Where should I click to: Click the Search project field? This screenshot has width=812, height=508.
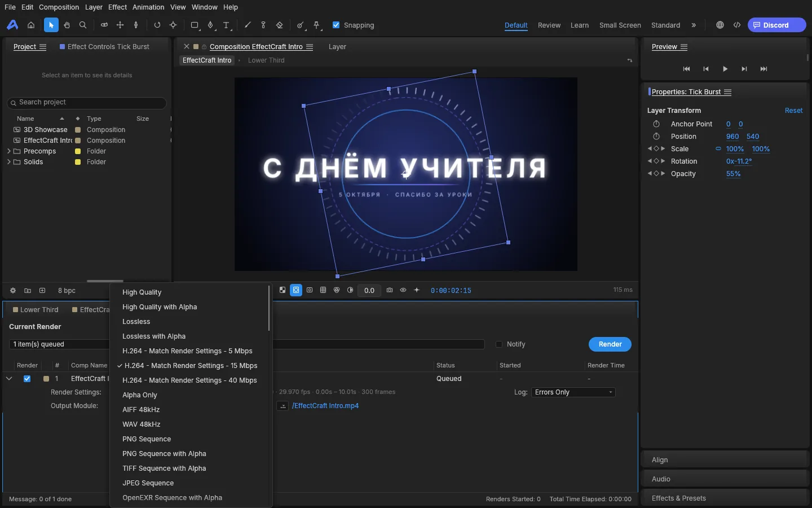pos(87,103)
